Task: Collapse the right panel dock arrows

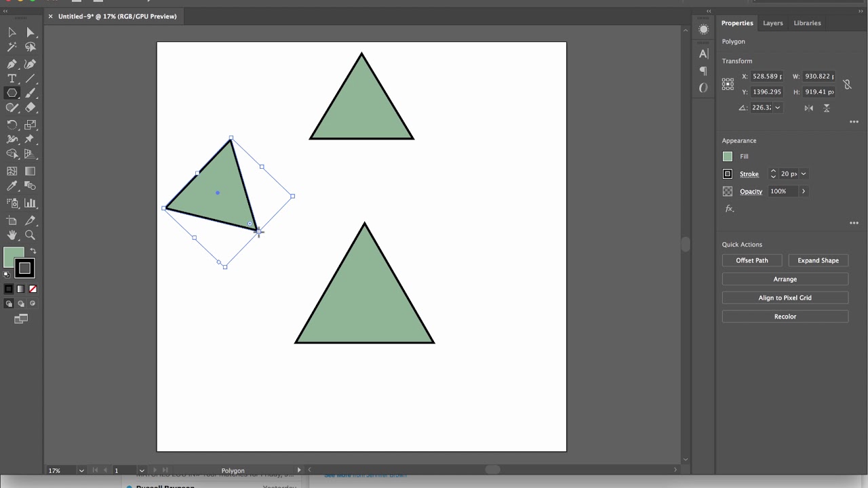Action: tap(861, 11)
